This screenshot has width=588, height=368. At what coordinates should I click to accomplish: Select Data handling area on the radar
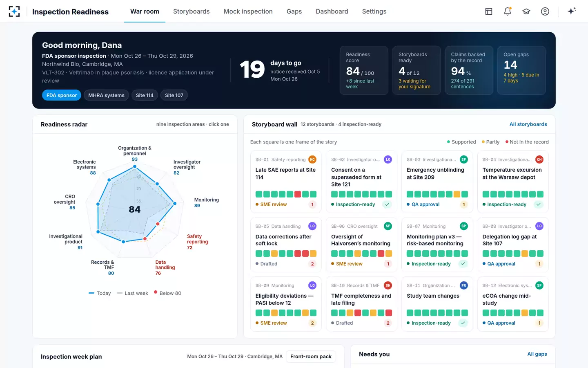165,267
